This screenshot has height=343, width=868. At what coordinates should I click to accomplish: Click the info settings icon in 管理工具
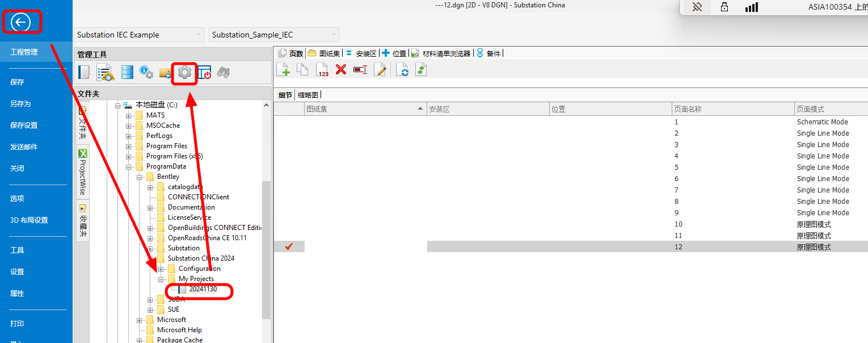[146, 72]
